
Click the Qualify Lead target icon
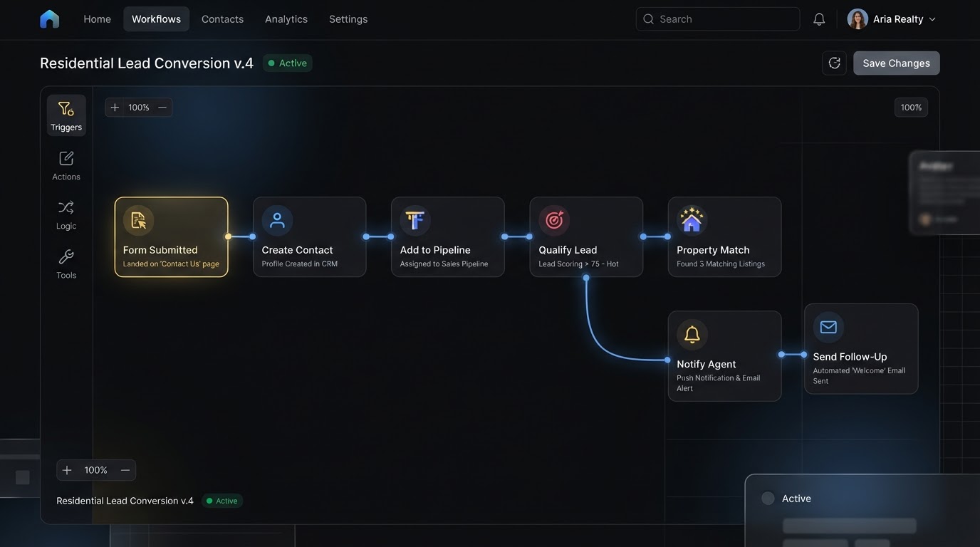click(554, 220)
